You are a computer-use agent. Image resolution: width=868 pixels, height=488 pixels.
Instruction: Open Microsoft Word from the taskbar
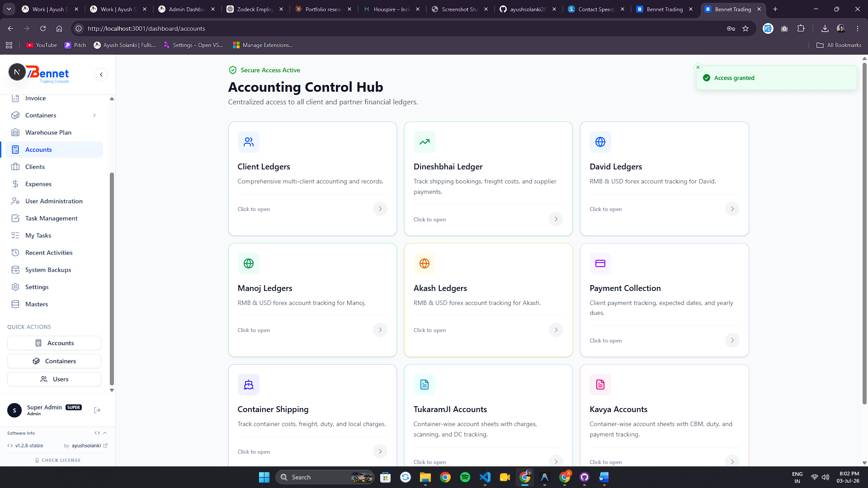coord(604,477)
